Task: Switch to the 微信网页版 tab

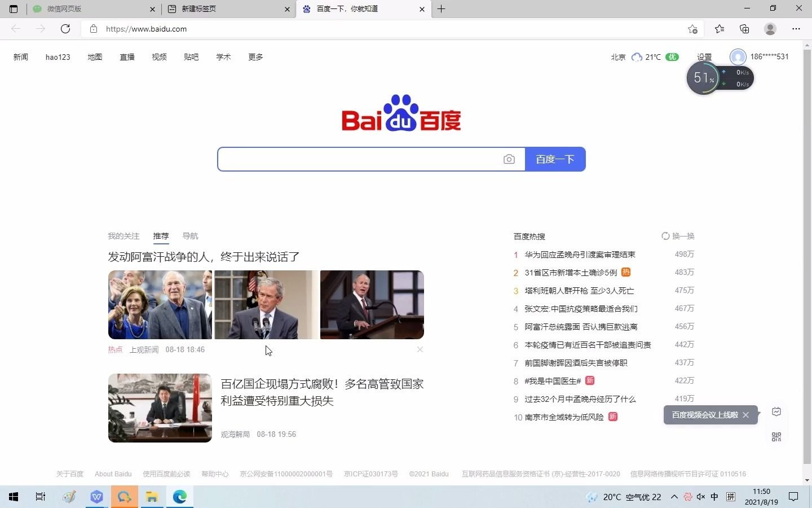Action: coord(93,9)
